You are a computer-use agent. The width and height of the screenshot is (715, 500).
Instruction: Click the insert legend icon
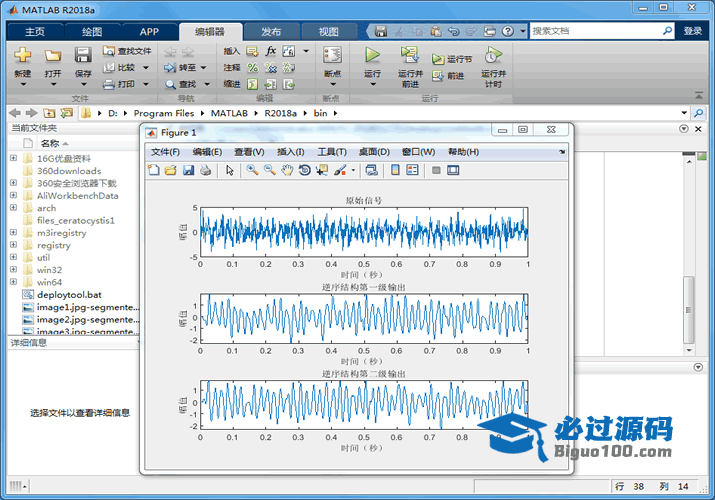pyautogui.click(x=412, y=170)
